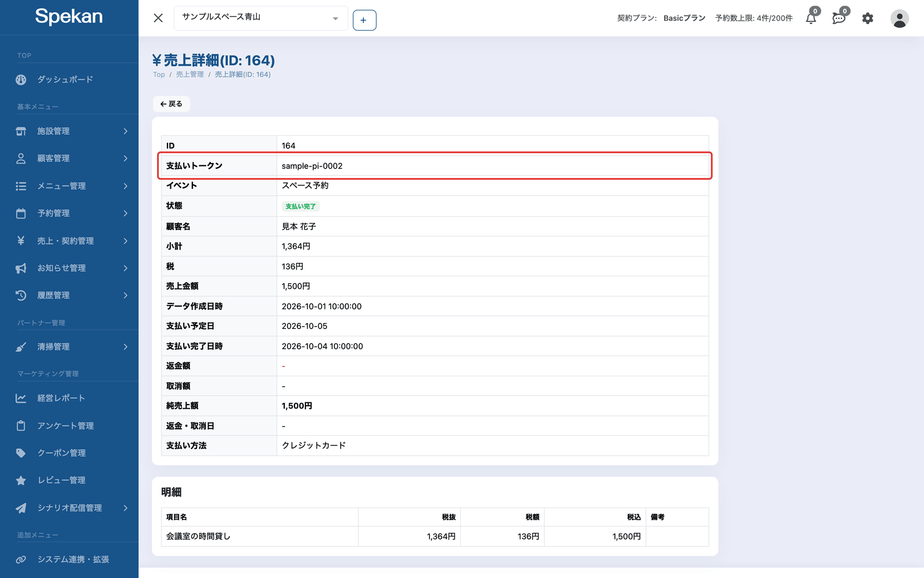Image resolution: width=924 pixels, height=578 pixels.
Task: Expand the シナリオ配信管理 submenu chevron
Action: [125, 508]
